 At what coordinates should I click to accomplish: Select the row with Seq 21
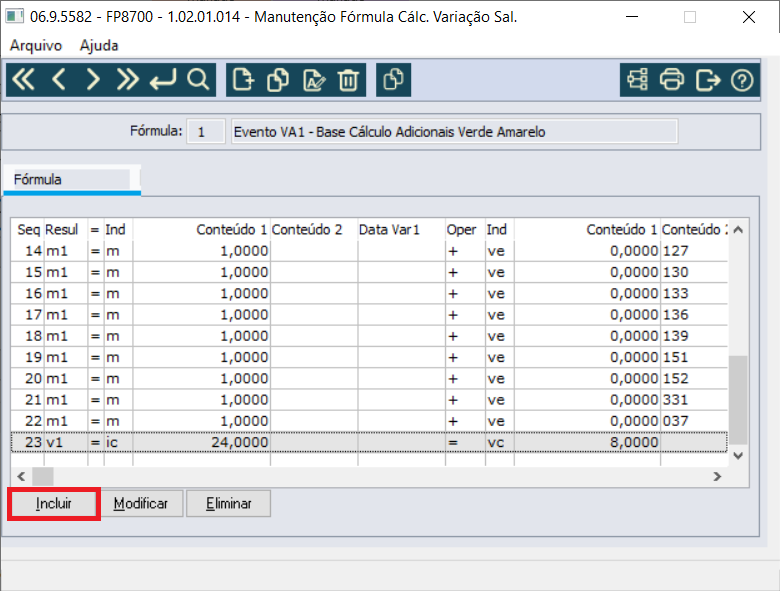(369, 399)
